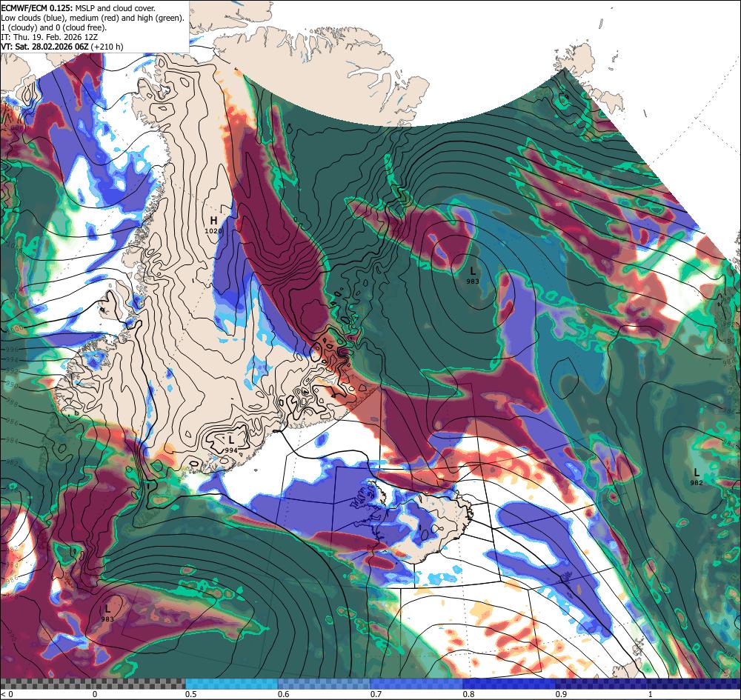Click the '0' colour scale label
Viewport: 741px width, 700px height.
[95, 694]
